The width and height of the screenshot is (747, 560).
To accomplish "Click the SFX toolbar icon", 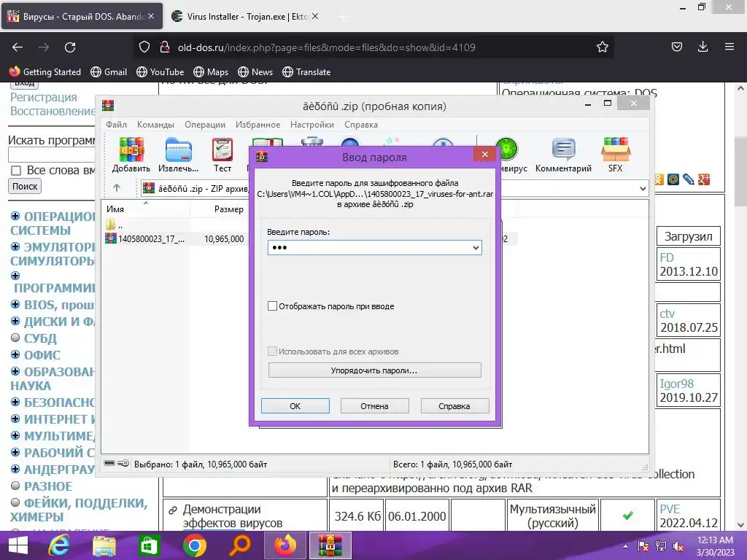I will pyautogui.click(x=616, y=155).
